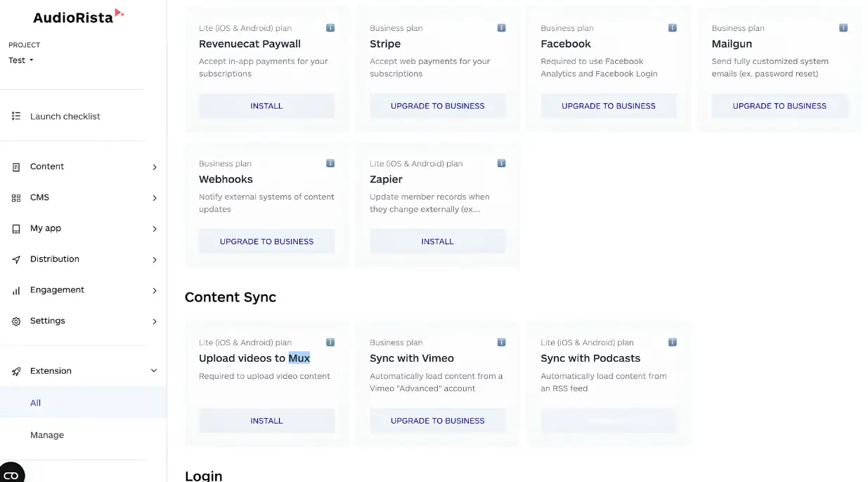Screen dimensions: 868x482
Task: Install the Zapier extension
Action: [437, 242]
